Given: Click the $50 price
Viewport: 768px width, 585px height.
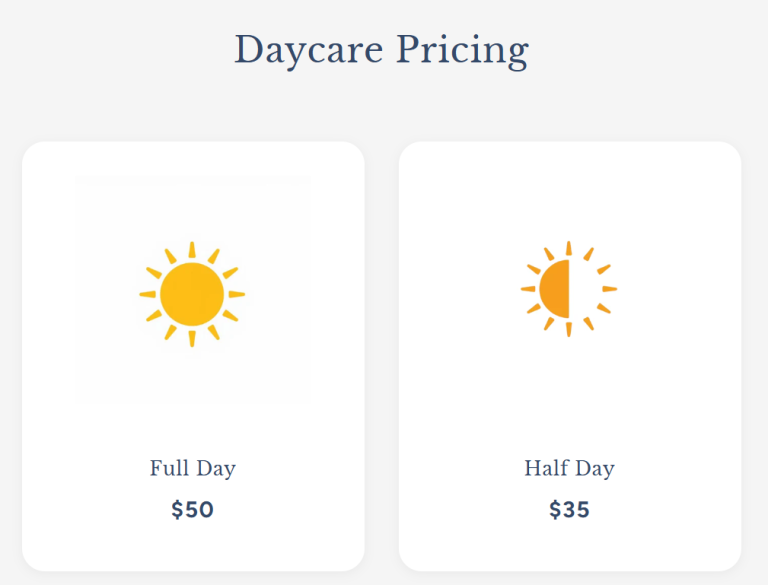Looking at the screenshot, I should [x=192, y=510].
